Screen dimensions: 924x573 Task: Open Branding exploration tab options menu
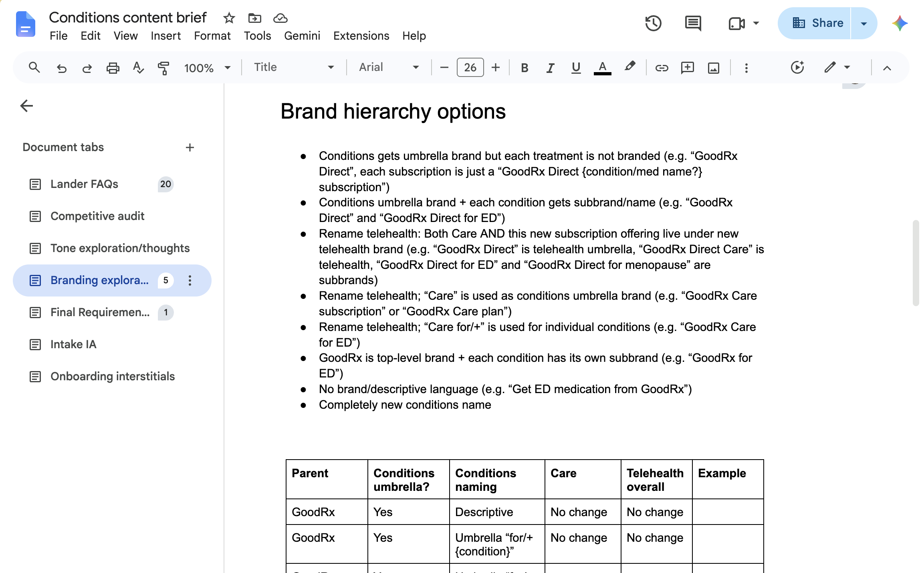click(x=190, y=280)
